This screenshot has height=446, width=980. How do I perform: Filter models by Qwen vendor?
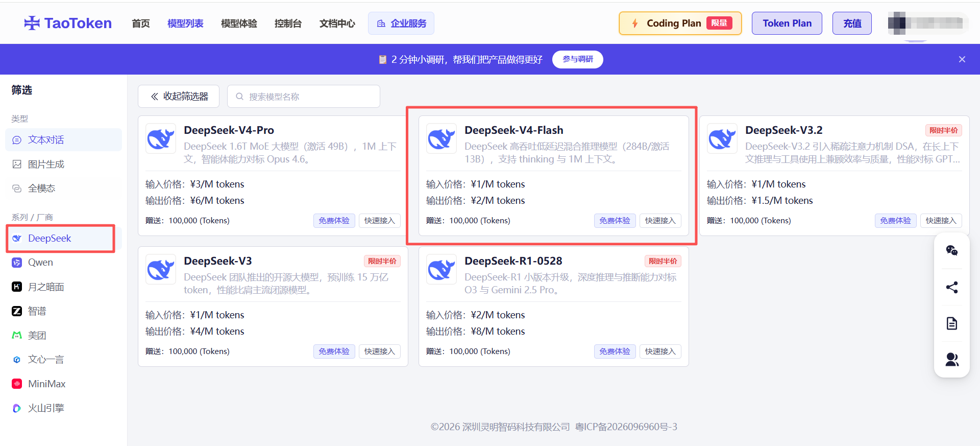pyautogui.click(x=63, y=263)
